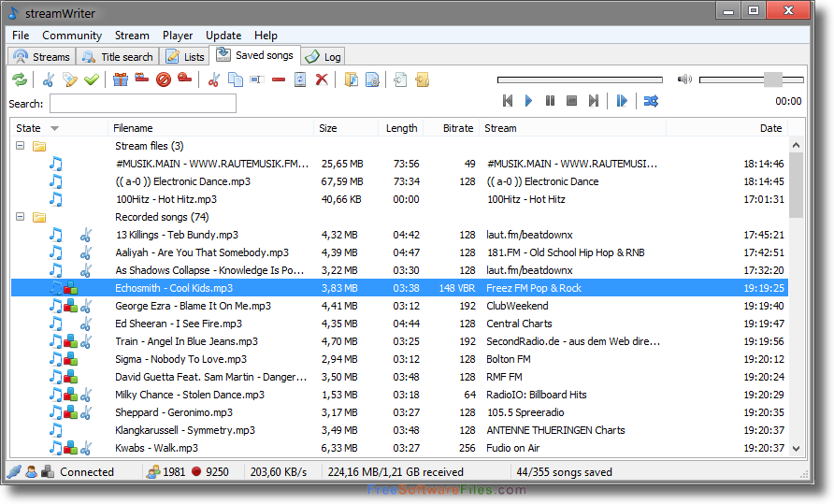Sort by Bitrate column header
Image resolution: width=834 pixels, height=504 pixels.
click(x=451, y=128)
